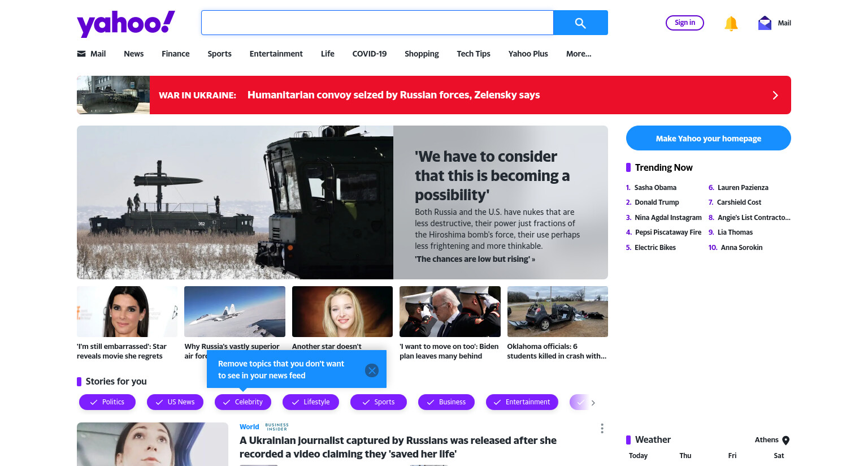
Task: Open the Sports navigation item
Action: click(219, 54)
